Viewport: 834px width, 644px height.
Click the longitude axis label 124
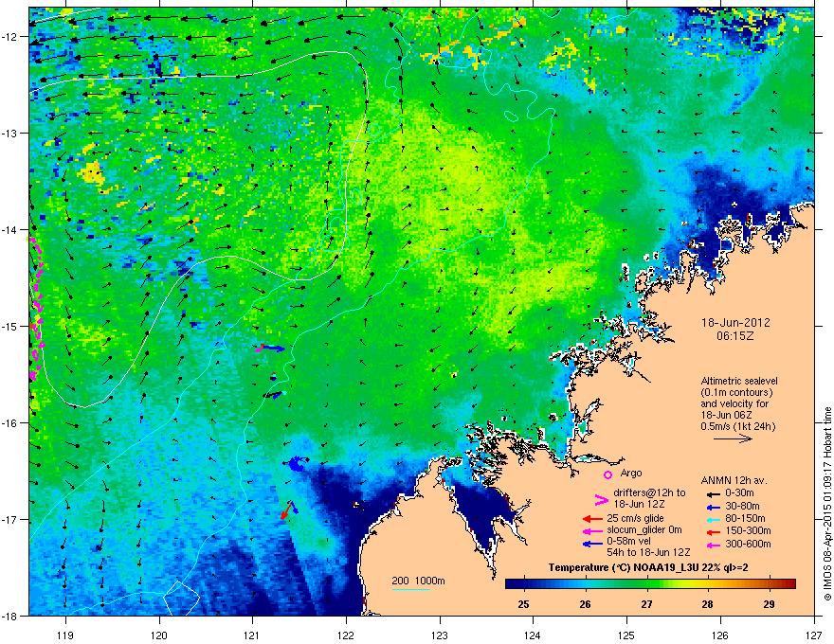pos(533,635)
